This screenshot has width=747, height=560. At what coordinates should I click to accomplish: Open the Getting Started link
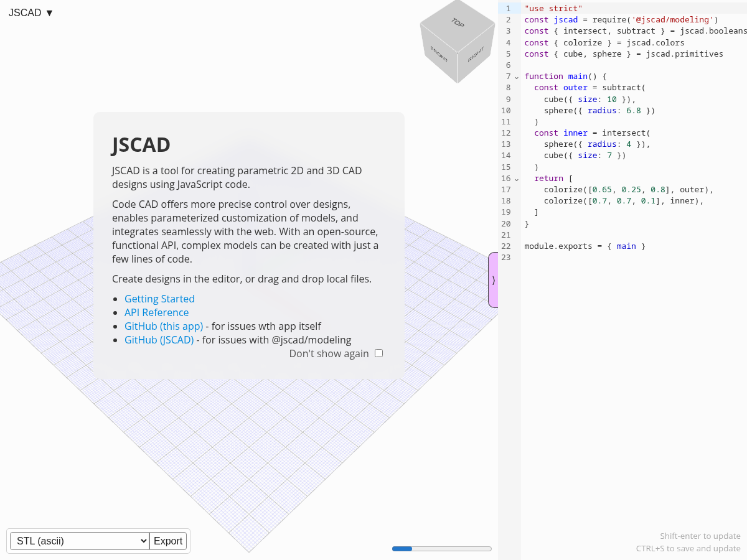159,299
